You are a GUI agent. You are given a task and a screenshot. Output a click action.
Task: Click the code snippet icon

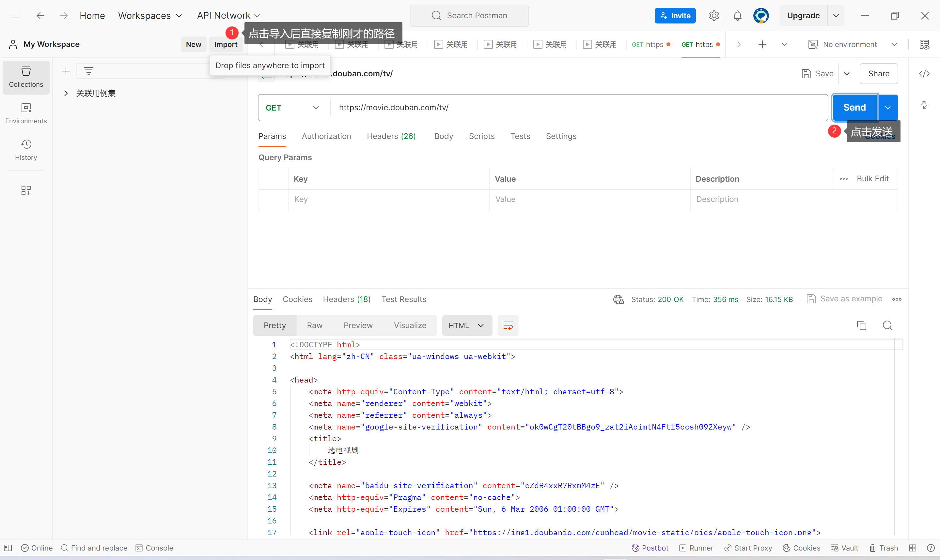(924, 74)
